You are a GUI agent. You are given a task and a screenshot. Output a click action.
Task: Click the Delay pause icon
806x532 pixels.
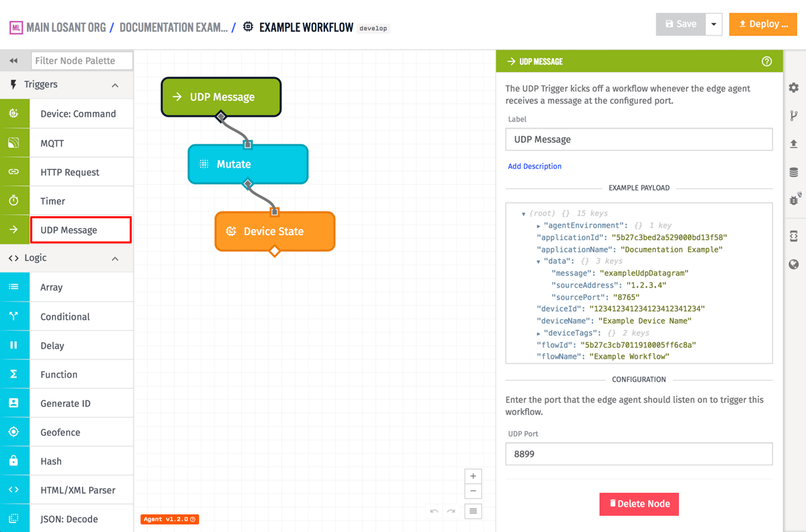coord(13,345)
